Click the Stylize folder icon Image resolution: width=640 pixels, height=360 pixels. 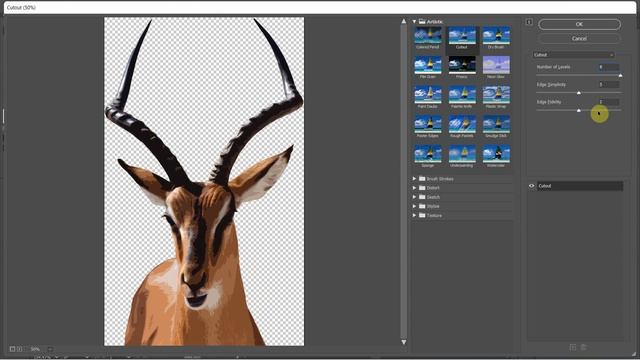(422, 206)
